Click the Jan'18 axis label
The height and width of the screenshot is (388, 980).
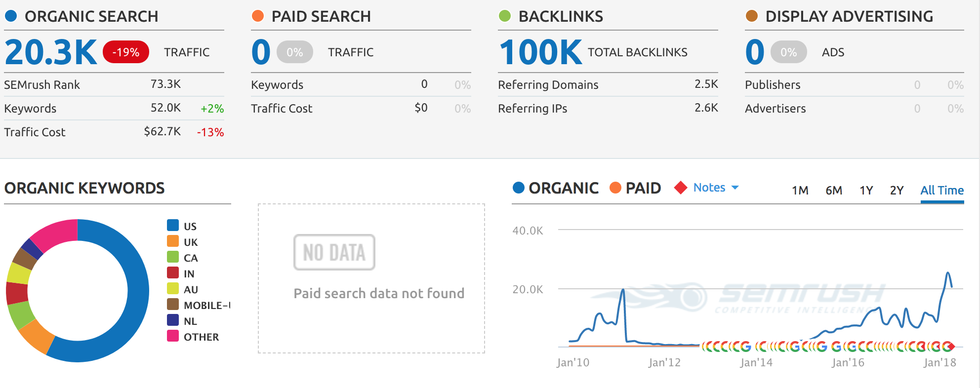pos(940,363)
